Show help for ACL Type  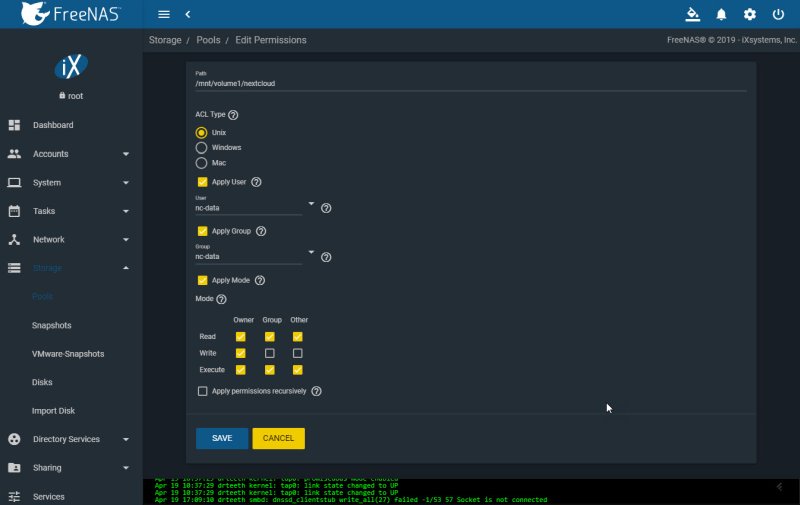click(233, 115)
